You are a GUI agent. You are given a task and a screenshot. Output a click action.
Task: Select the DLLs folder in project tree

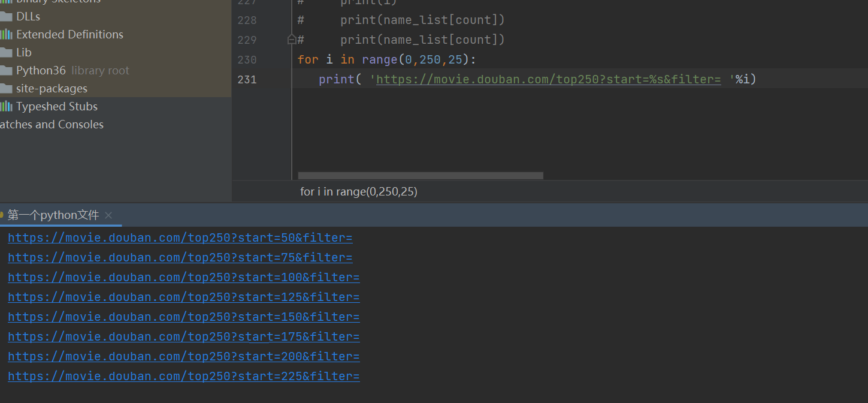pyautogui.click(x=28, y=16)
